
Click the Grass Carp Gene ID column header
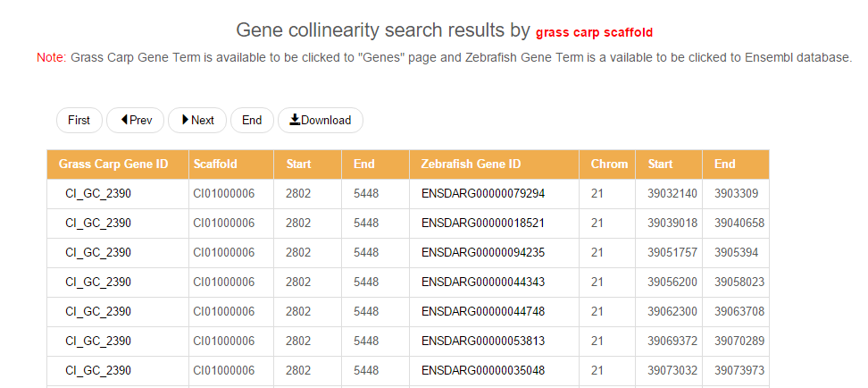(113, 164)
